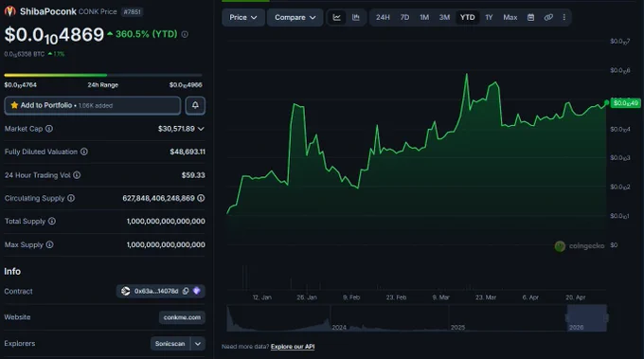Open Market Cap info tooltip icon
The height and width of the screenshot is (359, 644).
49,129
